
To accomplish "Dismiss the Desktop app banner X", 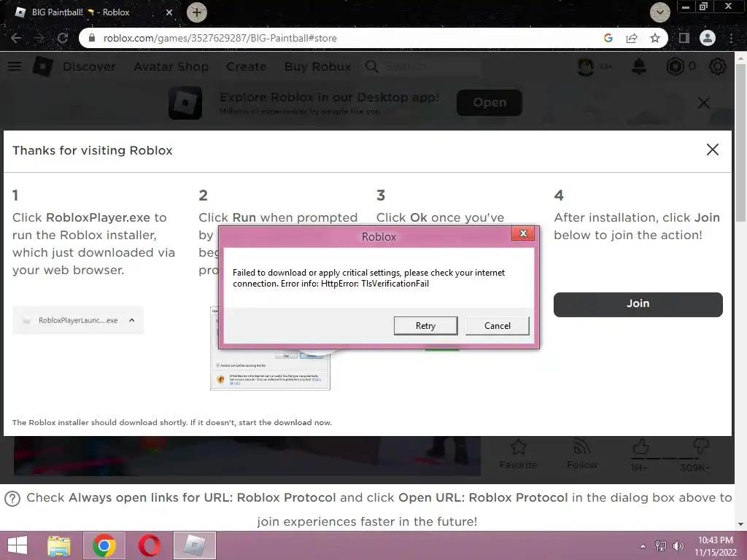I will click(704, 102).
